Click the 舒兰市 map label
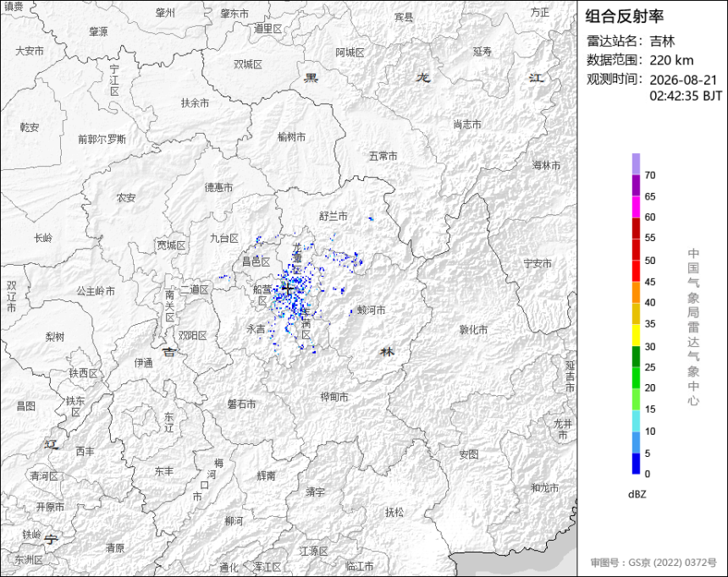This screenshot has width=728, height=577. 334,216
